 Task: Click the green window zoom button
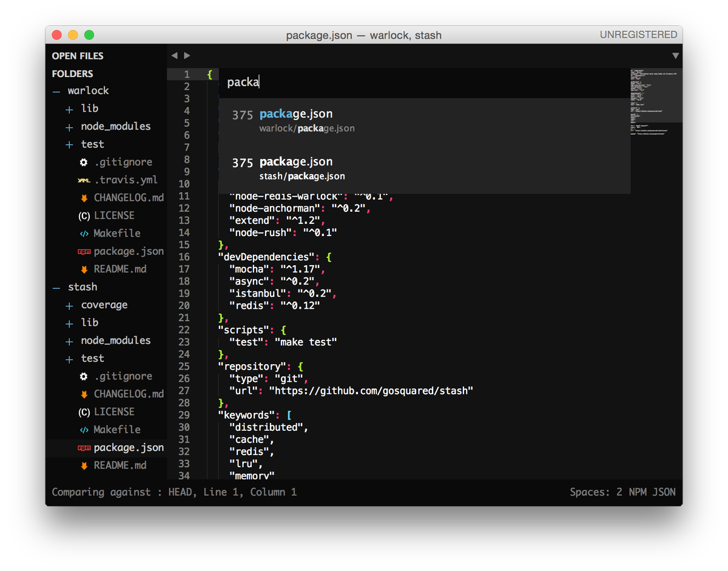coord(89,35)
